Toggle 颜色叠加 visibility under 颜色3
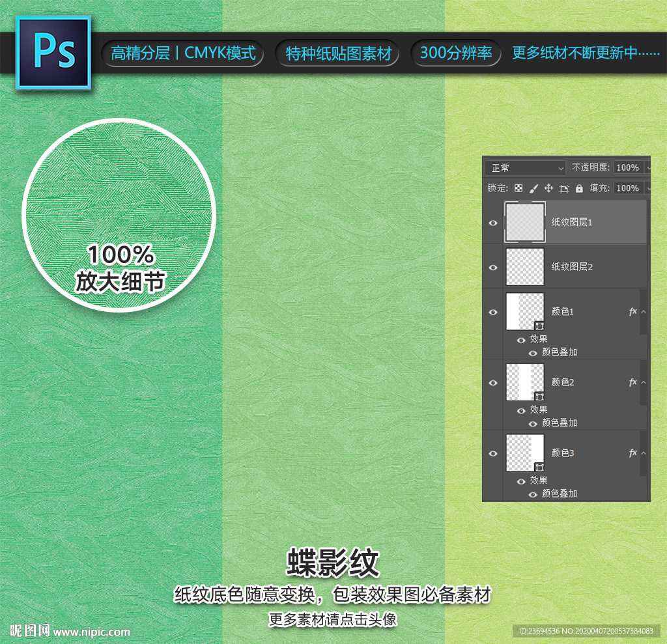Viewport: 667px width, 644px height. click(533, 494)
